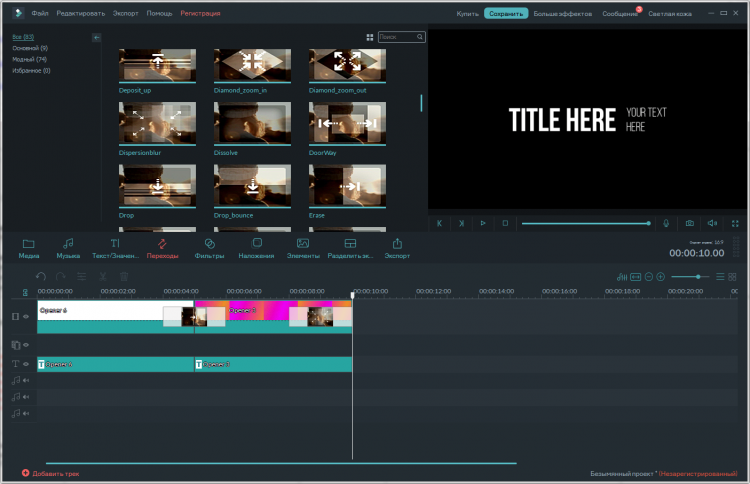Click Добавить трек at the bottom
Image resolution: width=750 pixels, height=484 pixels.
51,473
